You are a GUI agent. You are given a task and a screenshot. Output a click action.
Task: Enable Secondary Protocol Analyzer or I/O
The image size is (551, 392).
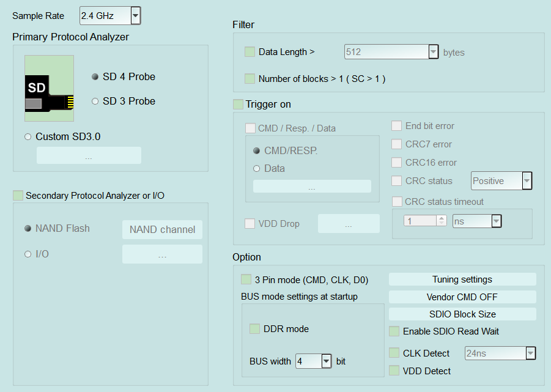18,196
